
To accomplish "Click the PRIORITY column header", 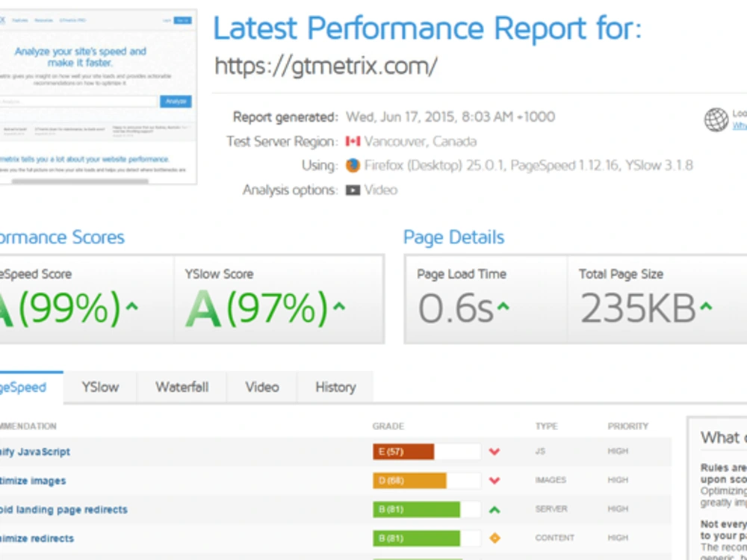I will tap(628, 426).
